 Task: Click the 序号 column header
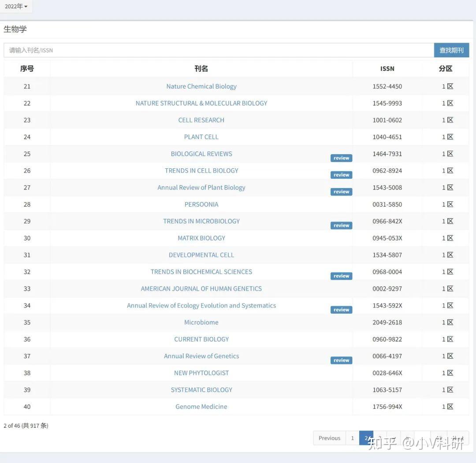[27, 69]
